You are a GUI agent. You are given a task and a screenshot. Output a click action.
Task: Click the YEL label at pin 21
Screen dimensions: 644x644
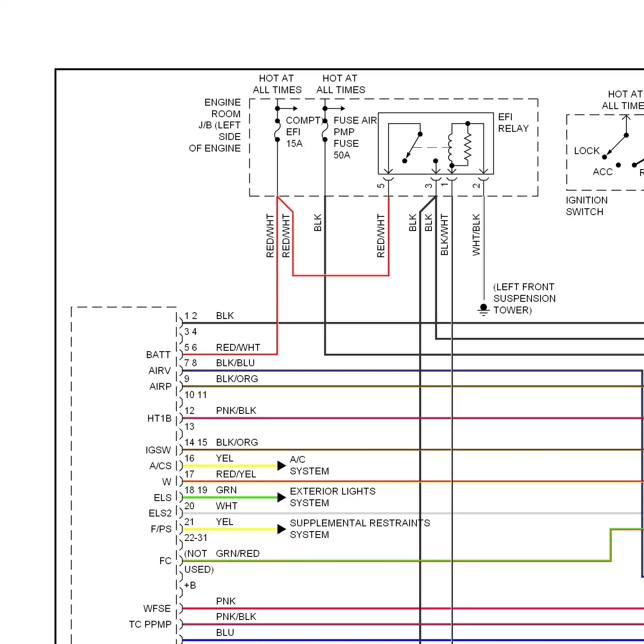225,522
